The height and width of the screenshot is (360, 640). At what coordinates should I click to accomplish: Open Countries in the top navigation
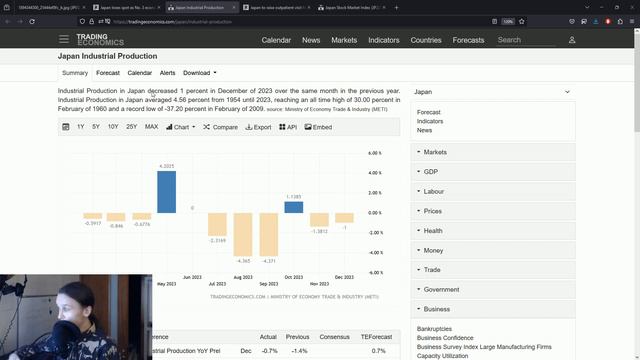click(x=426, y=40)
